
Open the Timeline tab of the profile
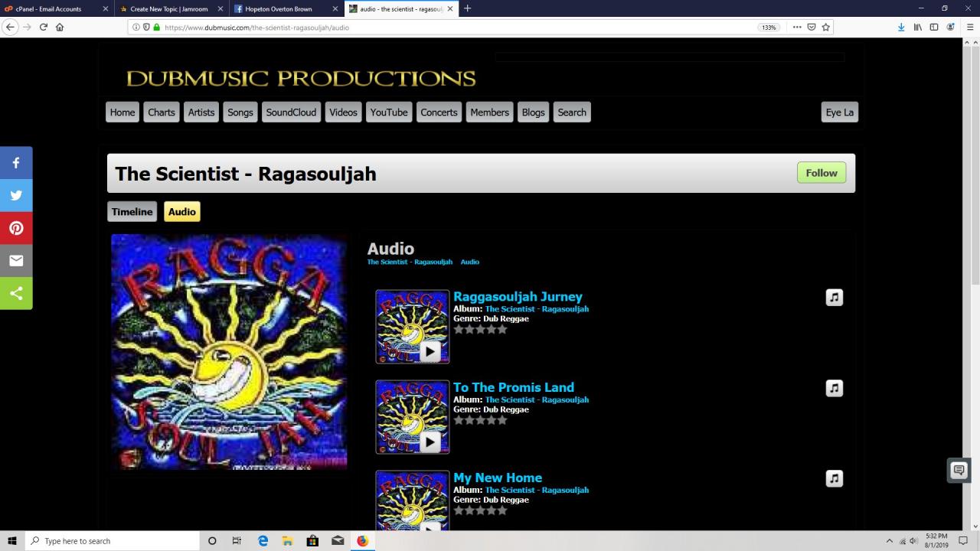(132, 212)
